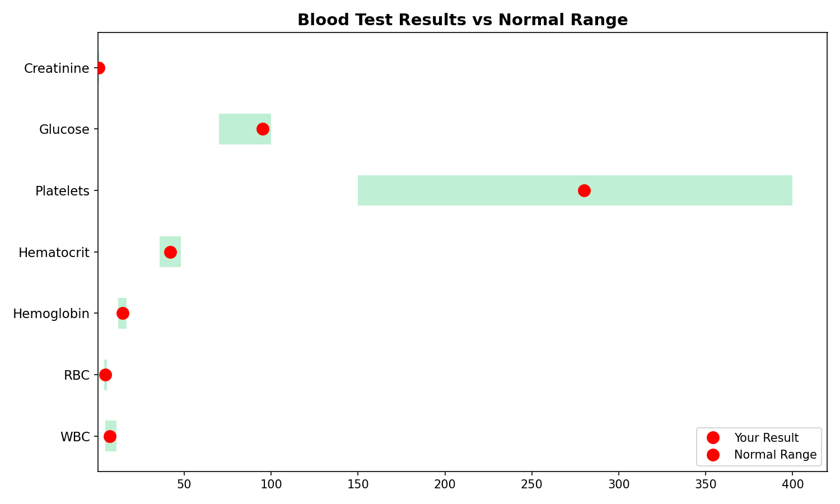840x504 pixels.
Task: Click the WBC y-axis label
Action: click(75, 437)
